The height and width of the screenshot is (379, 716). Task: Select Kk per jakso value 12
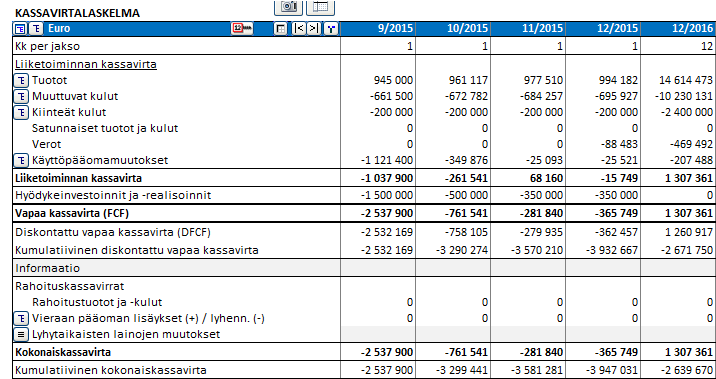(707, 46)
